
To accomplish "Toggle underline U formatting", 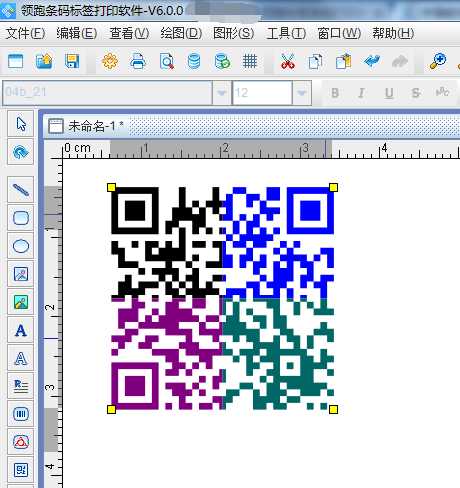I will click(x=389, y=93).
